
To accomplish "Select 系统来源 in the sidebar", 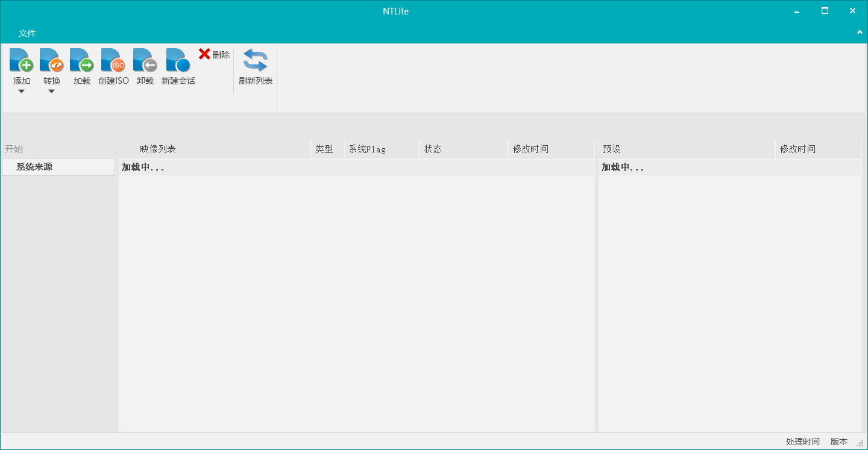I will pos(58,167).
